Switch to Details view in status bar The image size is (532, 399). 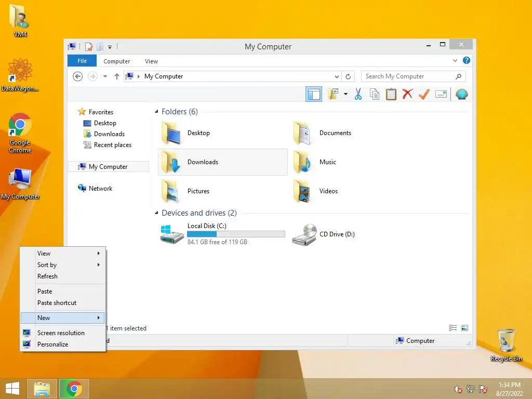[x=453, y=327]
